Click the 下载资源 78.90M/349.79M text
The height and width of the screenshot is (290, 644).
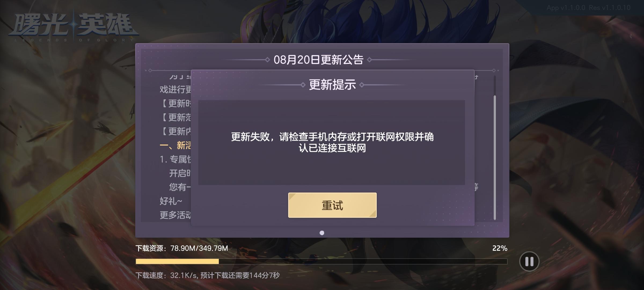click(182, 248)
